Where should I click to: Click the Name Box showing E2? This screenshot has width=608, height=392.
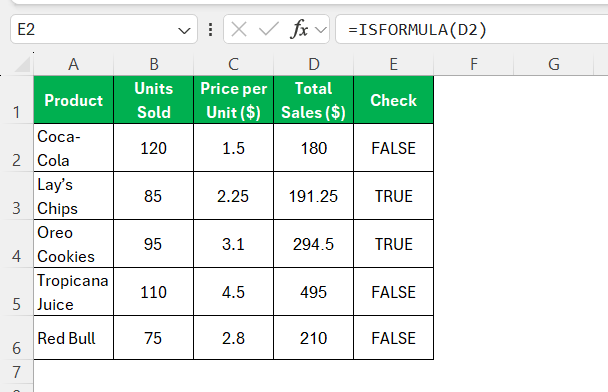[x=104, y=29]
